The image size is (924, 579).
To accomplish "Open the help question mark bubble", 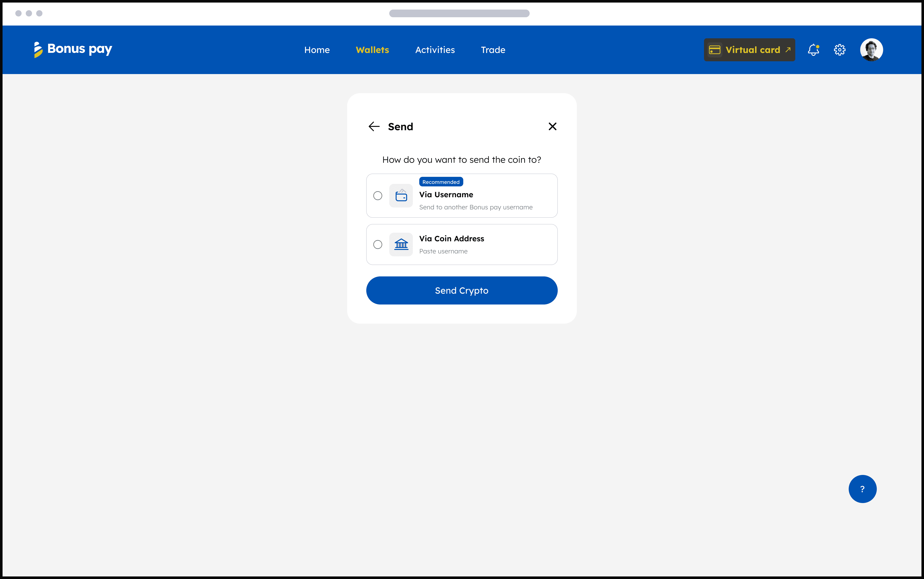I will [x=862, y=489].
